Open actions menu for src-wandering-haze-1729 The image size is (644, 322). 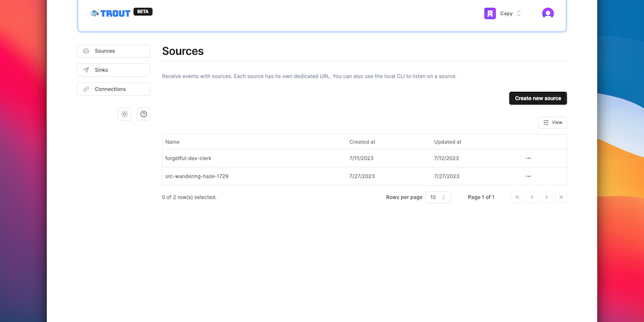pyautogui.click(x=528, y=176)
